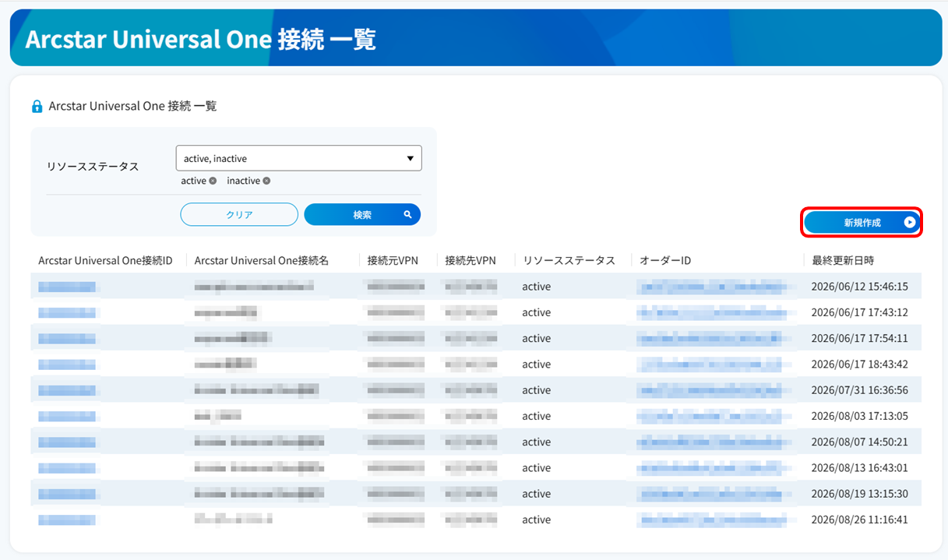Click the Arcstar Universal One接続ID column header
This screenshot has height=560, width=948.
[105, 260]
